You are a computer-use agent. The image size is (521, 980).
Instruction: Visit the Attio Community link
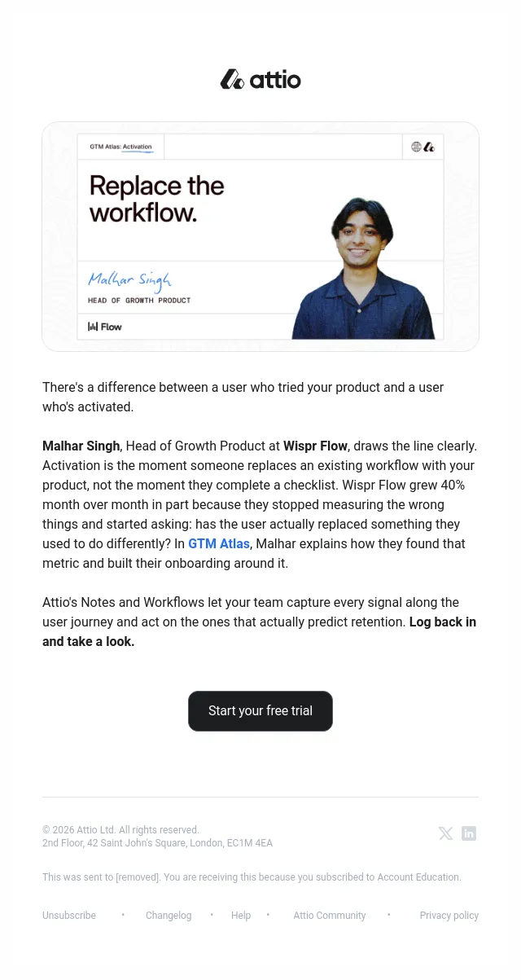tap(330, 916)
